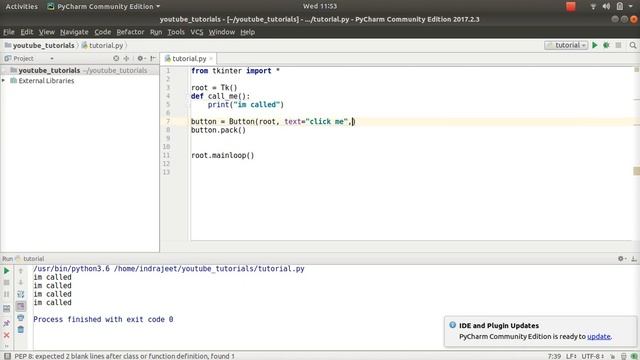
Task: Click tutorial.py breadcrumb in navigation bar
Action: tap(102, 45)
